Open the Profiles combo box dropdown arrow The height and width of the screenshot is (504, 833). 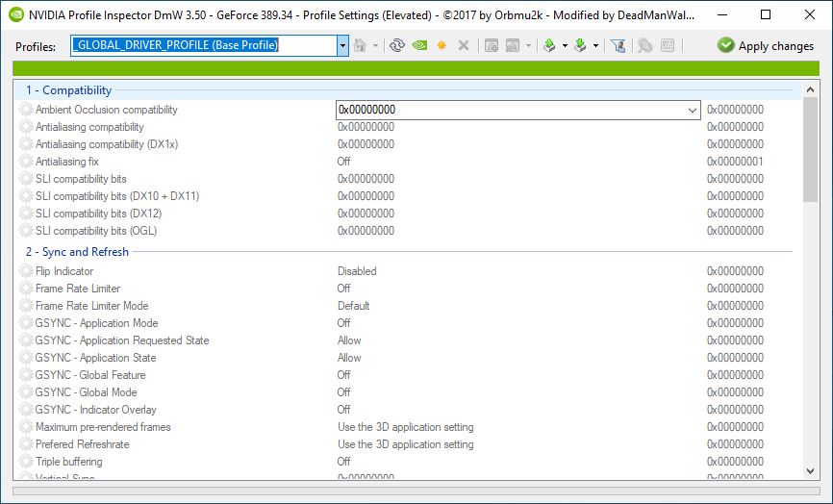coord(342,45)
